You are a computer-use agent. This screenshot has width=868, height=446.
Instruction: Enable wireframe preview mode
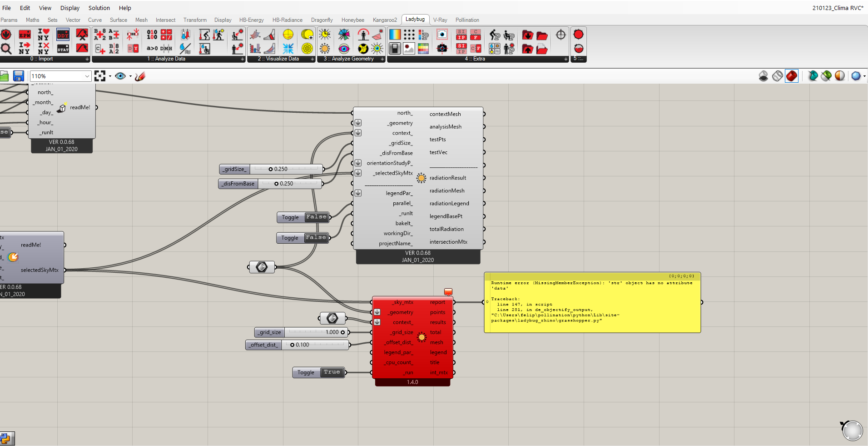pos(778,76)
